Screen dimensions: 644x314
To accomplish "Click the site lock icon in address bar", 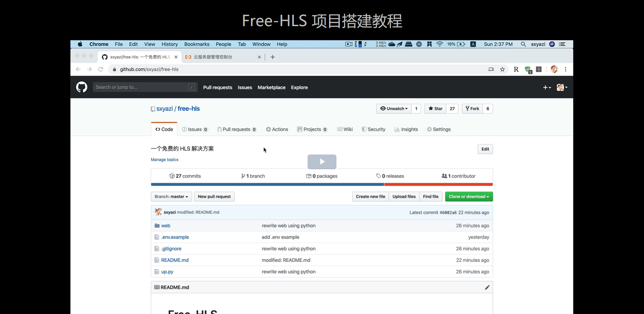I will tap(114, 69).
